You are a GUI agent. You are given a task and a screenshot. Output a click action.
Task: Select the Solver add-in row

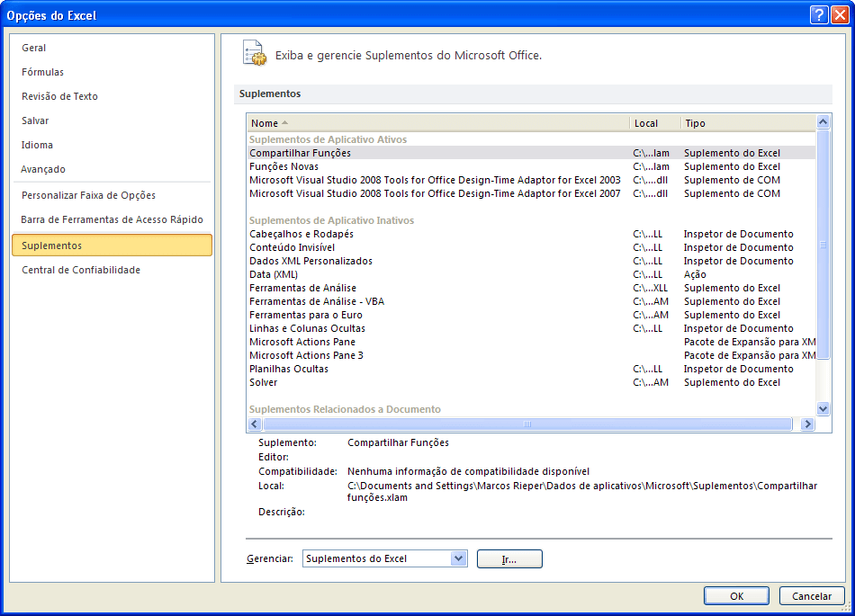(x=264, y=382)
